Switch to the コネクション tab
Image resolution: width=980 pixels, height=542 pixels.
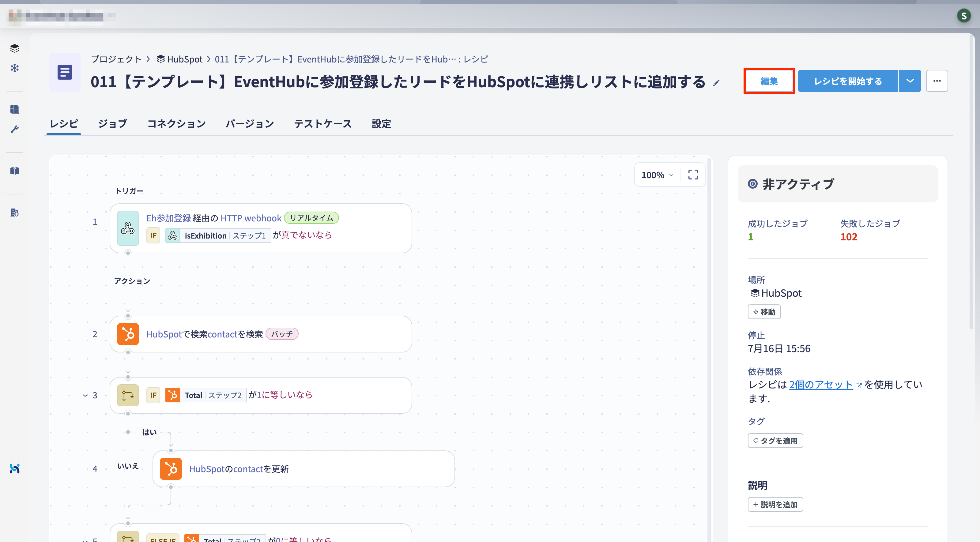click(x=176, y=124)
